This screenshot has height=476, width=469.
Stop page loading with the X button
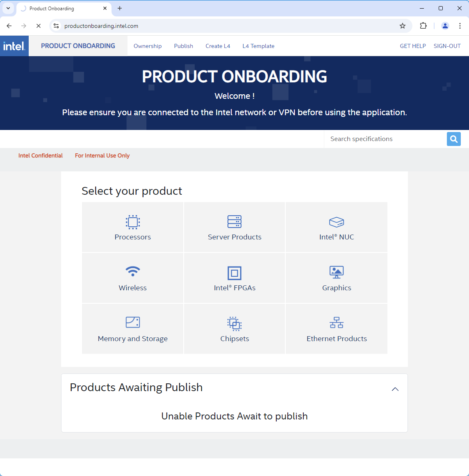click(x=38, y=26)
